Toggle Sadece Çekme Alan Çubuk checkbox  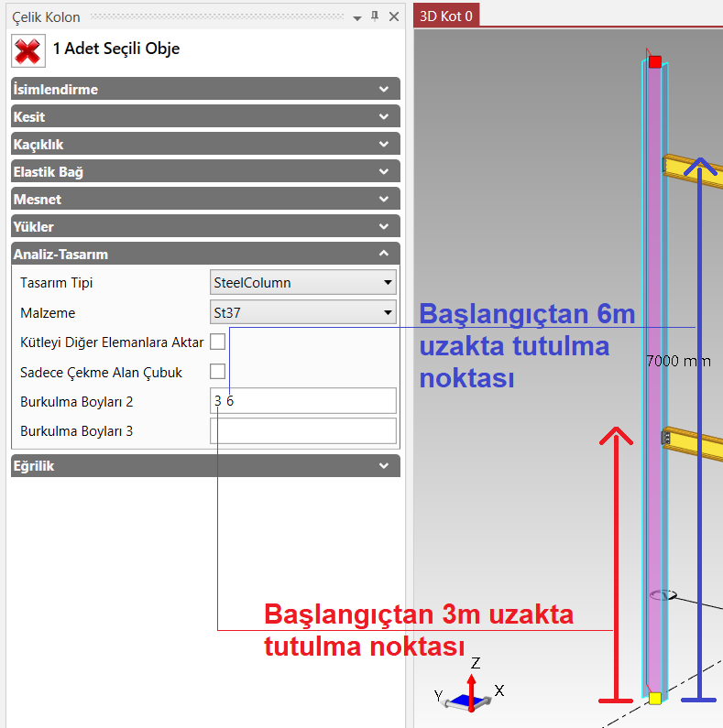coord(218,372)
